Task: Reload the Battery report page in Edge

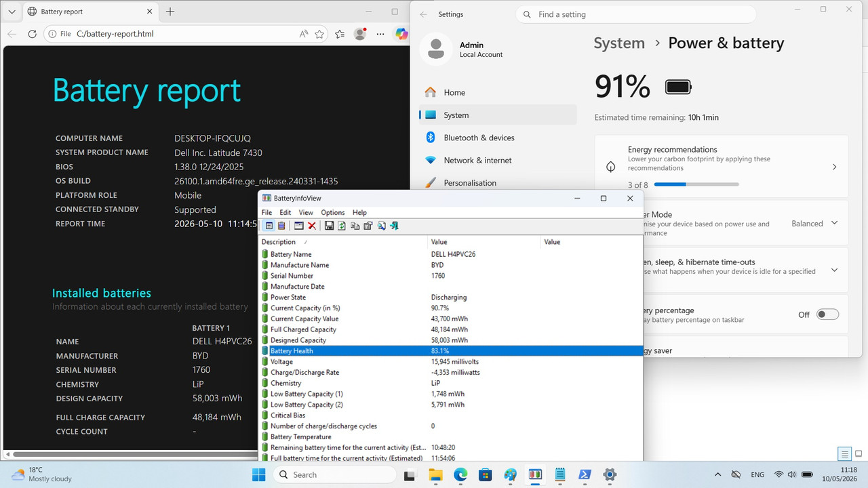Action: pyautogui.click(x=32, y=34)
